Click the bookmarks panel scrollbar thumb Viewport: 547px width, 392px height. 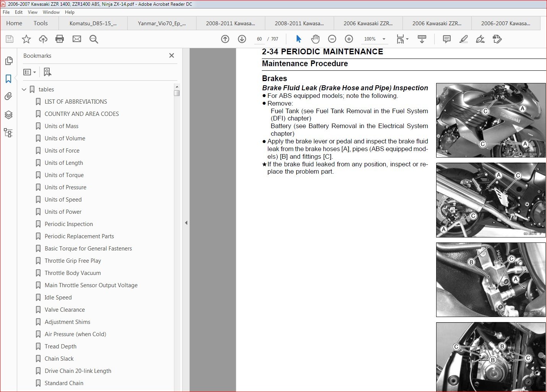click(177, 93)
